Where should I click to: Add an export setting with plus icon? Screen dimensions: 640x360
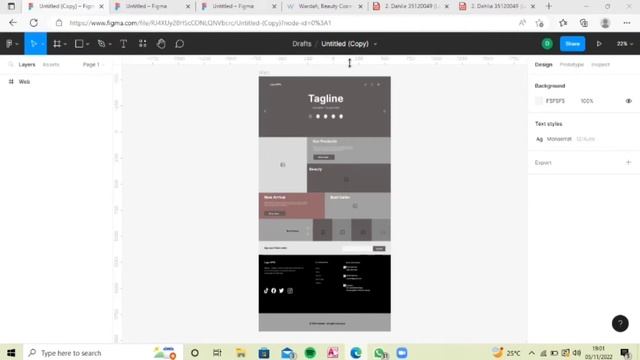click(x=628, y=162)
